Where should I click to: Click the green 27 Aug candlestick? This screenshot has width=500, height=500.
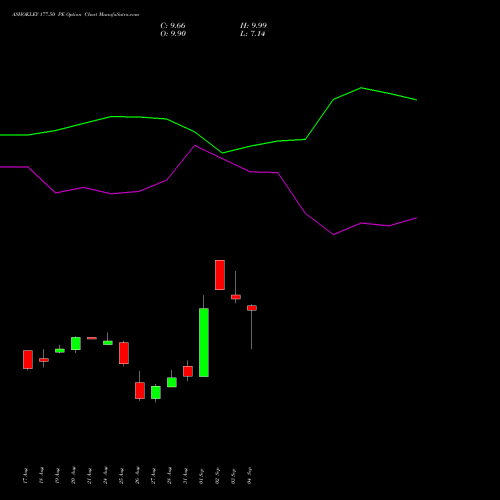(156, 392)
